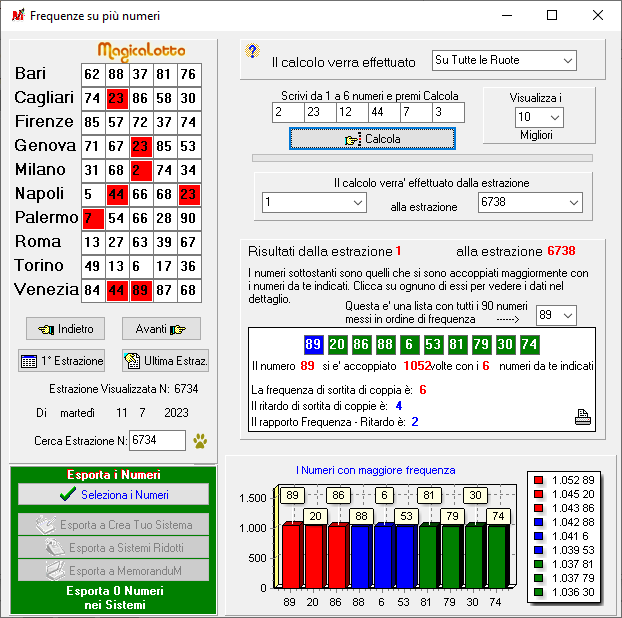Click red legend swatch for 1.052 89
Screen dimensions: 622x618
coord(538,480)
